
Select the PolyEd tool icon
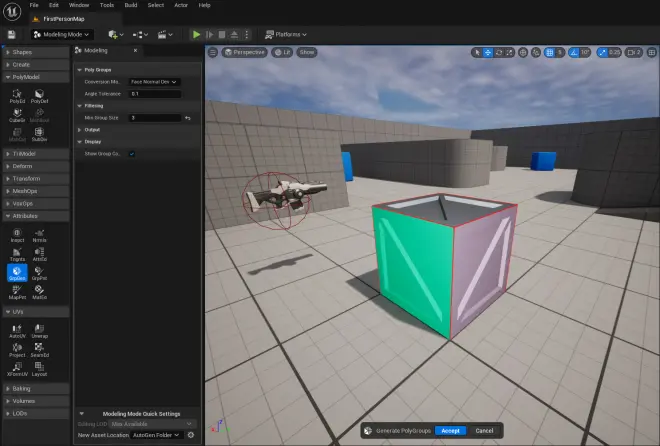pyautogui.click(x=17, y=96)
